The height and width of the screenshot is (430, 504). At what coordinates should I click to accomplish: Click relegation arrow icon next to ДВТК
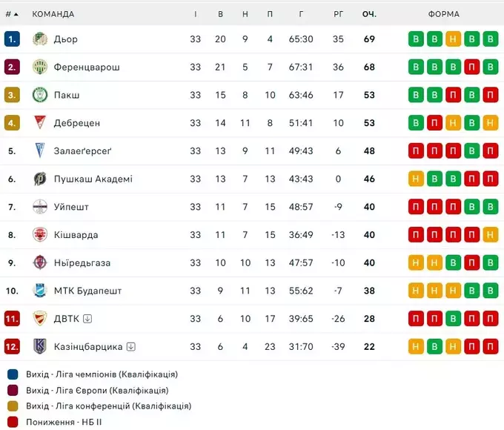tap(87, 318)
